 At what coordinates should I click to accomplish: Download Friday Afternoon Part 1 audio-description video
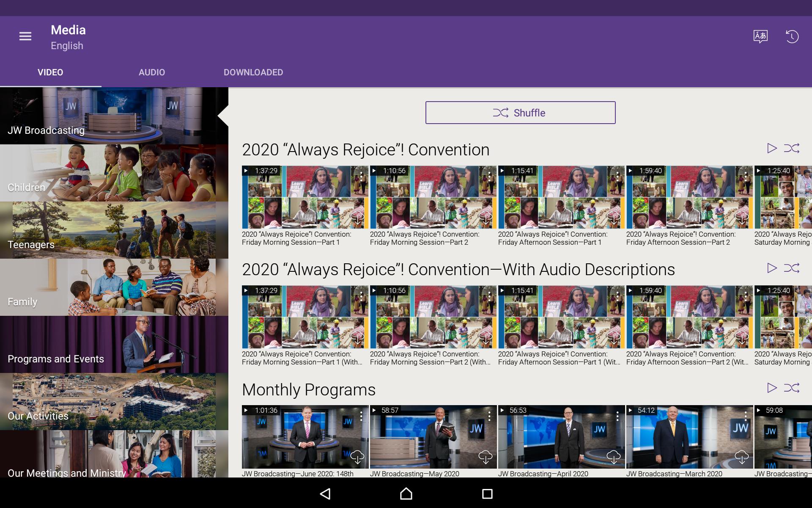tap(614, 338)
